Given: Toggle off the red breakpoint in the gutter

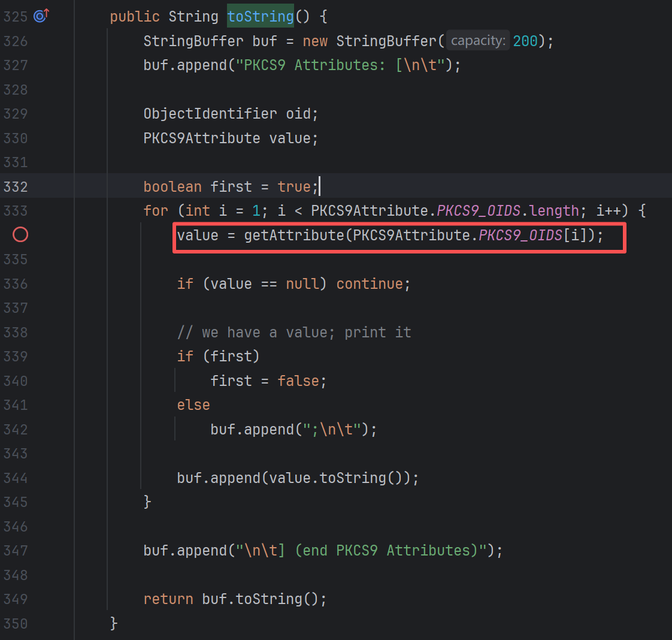Looking at the screenshot, I should click(x=20, y=235).
